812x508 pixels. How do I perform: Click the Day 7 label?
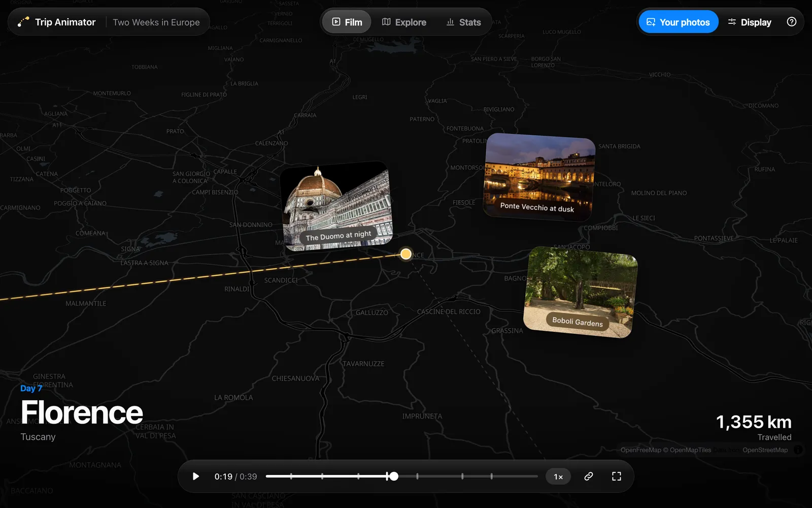(x=31, y=388)
